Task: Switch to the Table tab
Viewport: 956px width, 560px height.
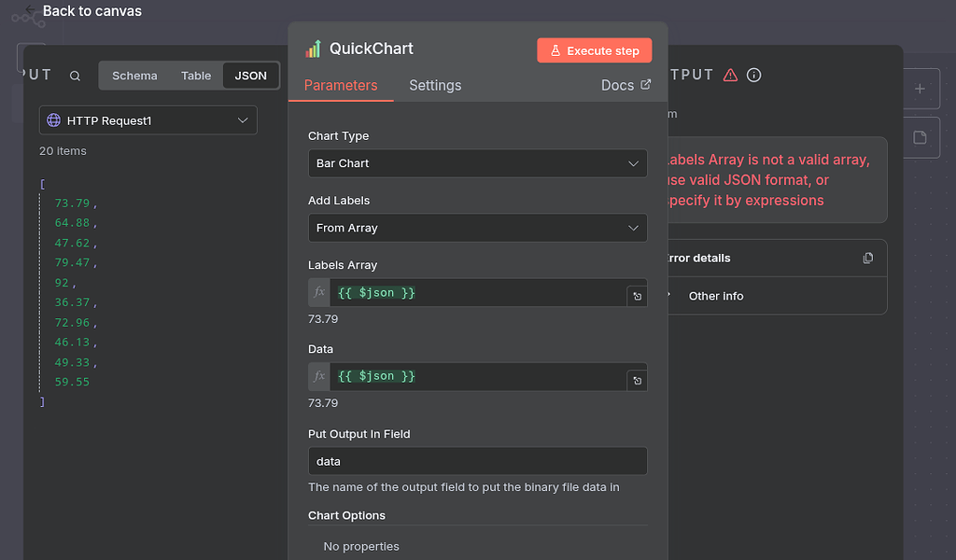Action: 195,76
